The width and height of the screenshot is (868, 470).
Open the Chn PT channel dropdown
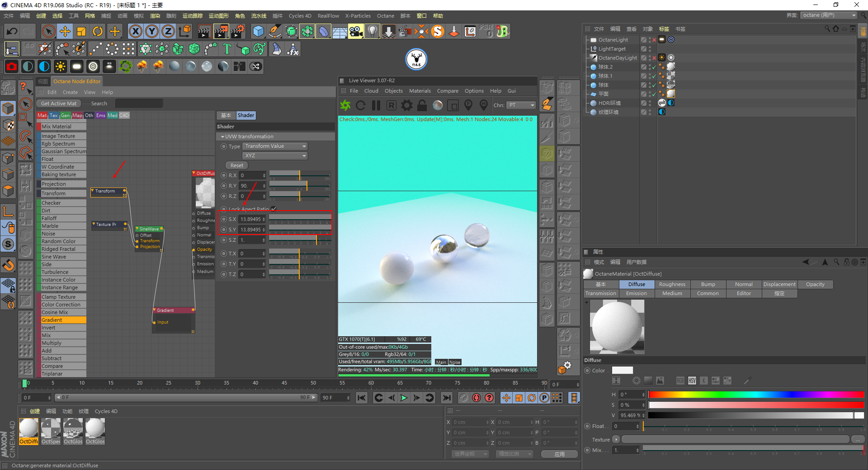521,105
